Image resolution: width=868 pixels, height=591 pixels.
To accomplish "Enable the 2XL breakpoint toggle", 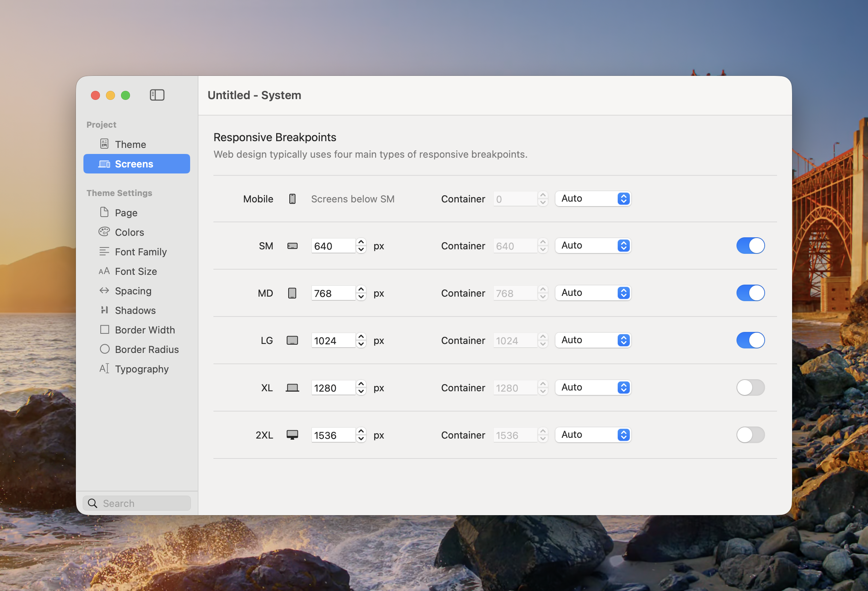I will tap(750, 435).
